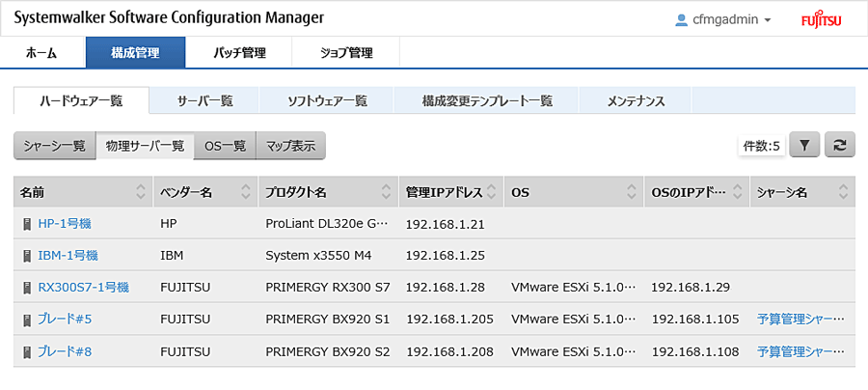Open the ジョブ管理 main tab
Viewport: 868px width, 390px height.
click(346, 53)
